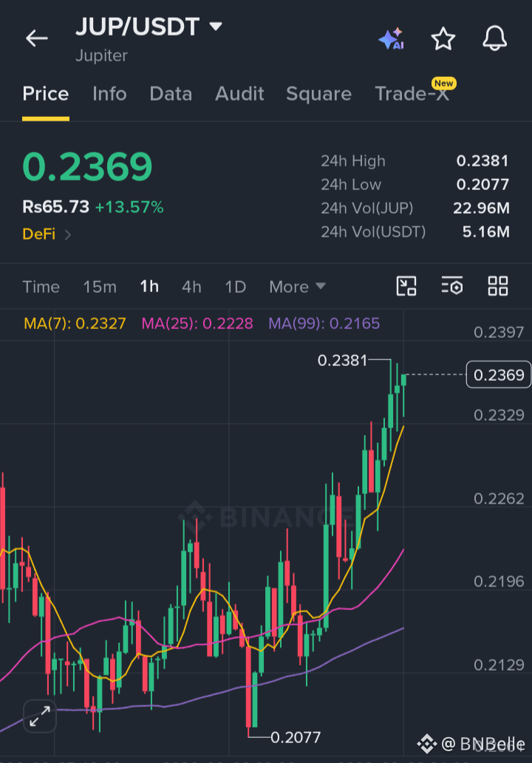Tap the MA(99): 0.2165 indicator label
The height and width of the screenshot is (763, 532).
[x=324, y=324]
